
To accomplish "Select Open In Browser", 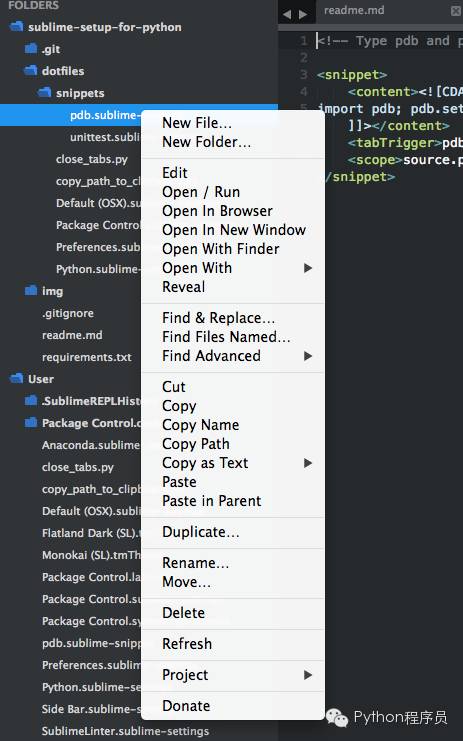I will coord(217,211).
